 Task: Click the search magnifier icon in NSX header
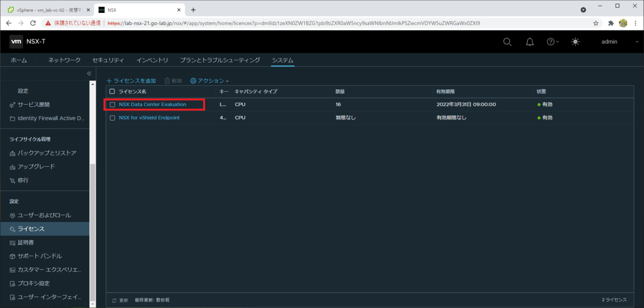click(x=507, y=42)
